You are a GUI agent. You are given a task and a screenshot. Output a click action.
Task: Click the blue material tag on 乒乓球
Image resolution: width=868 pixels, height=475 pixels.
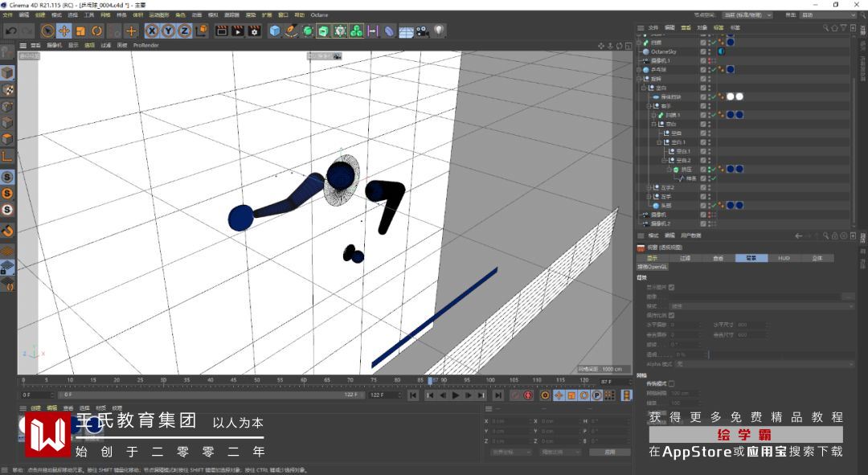point(730,70)
